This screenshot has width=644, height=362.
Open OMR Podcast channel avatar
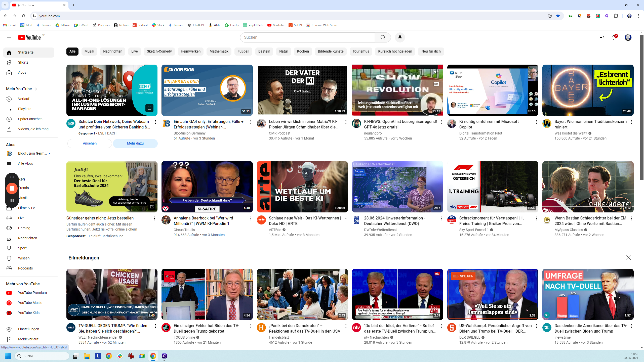point(261,123)
